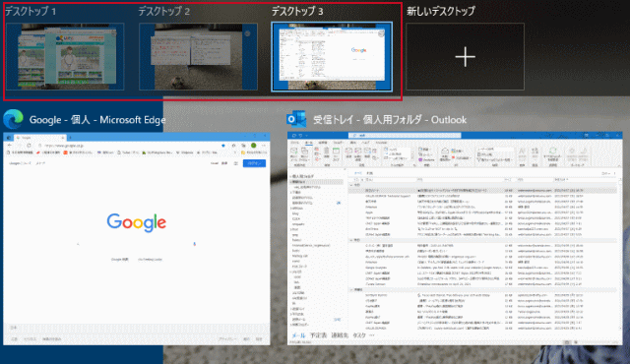Open a new tab with Edge's plus button

click(70, 138)
